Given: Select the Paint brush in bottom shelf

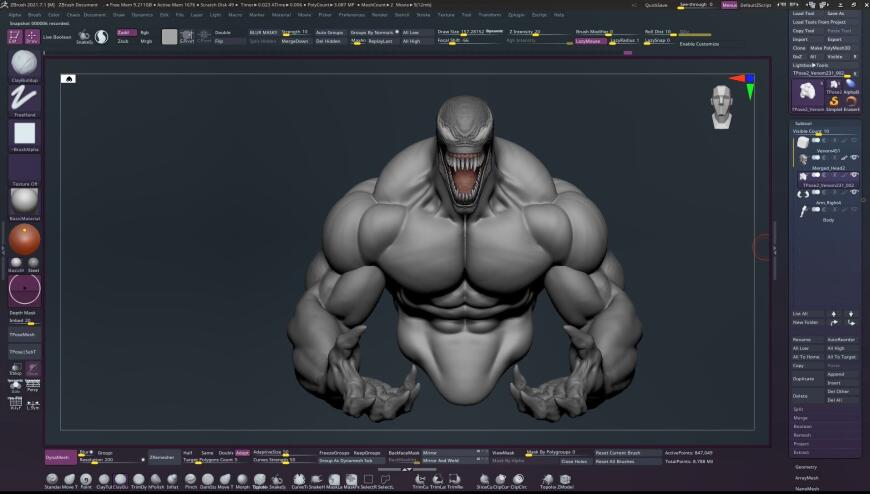Looking at the screenshot, I should click(86, 479).
